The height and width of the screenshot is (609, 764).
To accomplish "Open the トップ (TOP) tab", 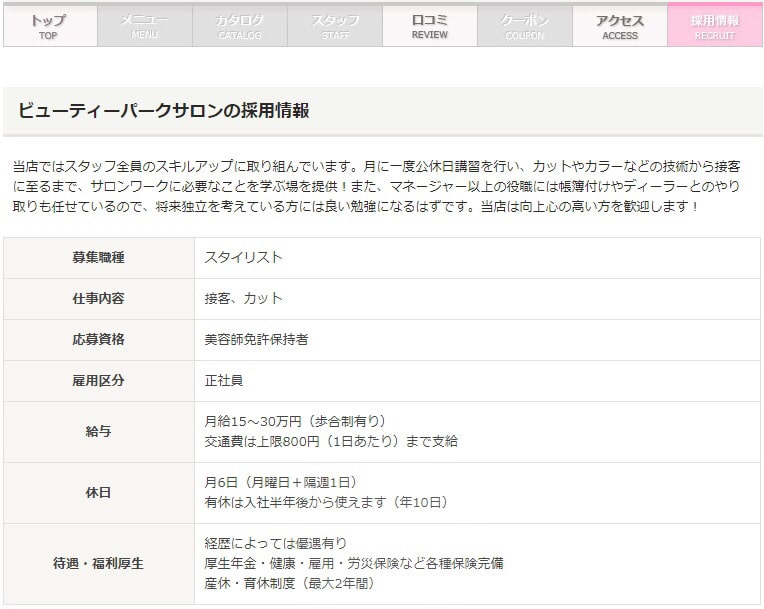I will click(49, 26).
